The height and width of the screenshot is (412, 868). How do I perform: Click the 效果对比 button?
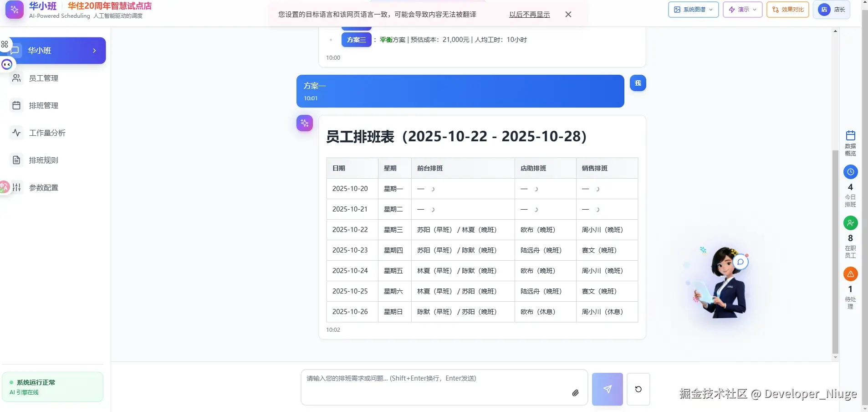[x=788, y=9]
